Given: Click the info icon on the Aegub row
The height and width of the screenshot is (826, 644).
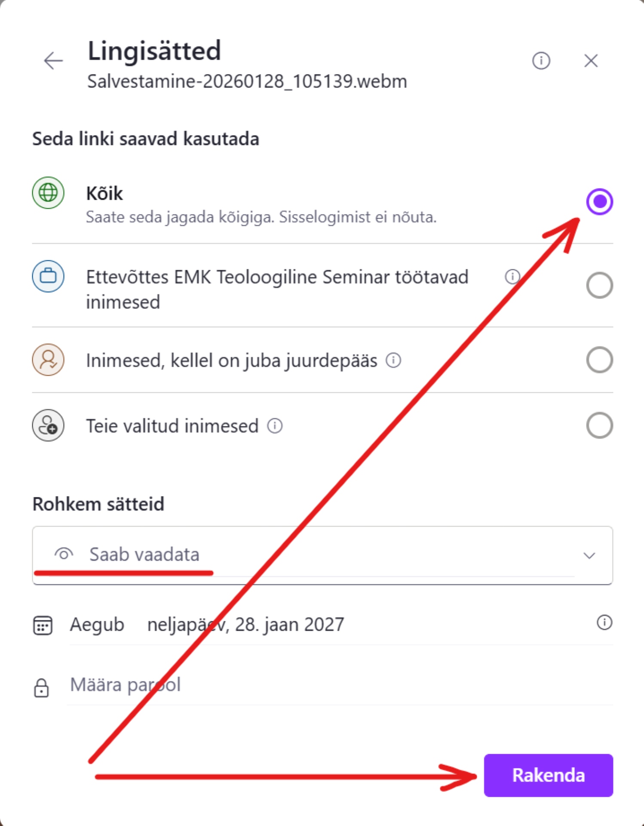Looking at the screenshot, I should 604,623.
